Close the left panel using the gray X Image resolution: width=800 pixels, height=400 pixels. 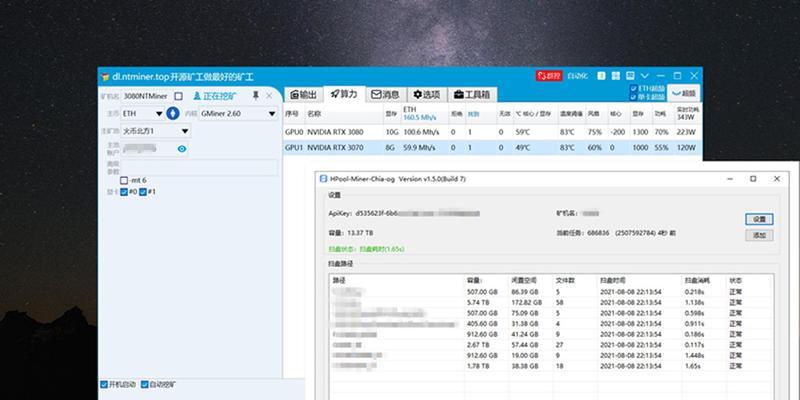[x=269, y=95]
